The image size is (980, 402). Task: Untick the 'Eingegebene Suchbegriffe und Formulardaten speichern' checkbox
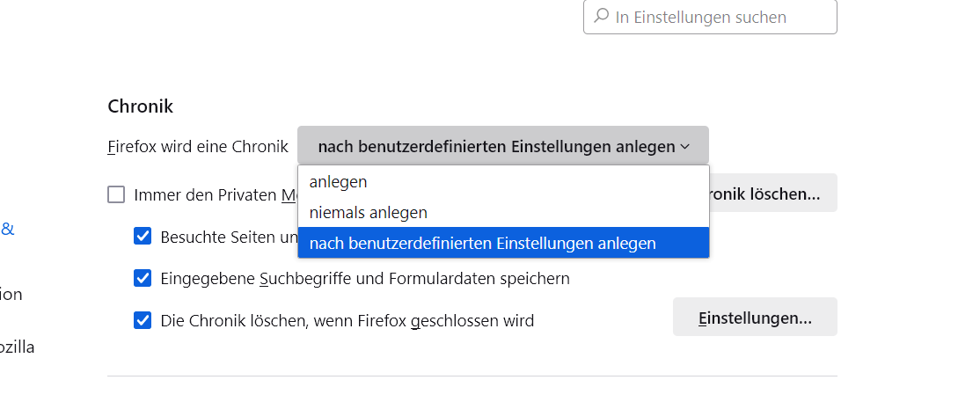coord(143,278)
